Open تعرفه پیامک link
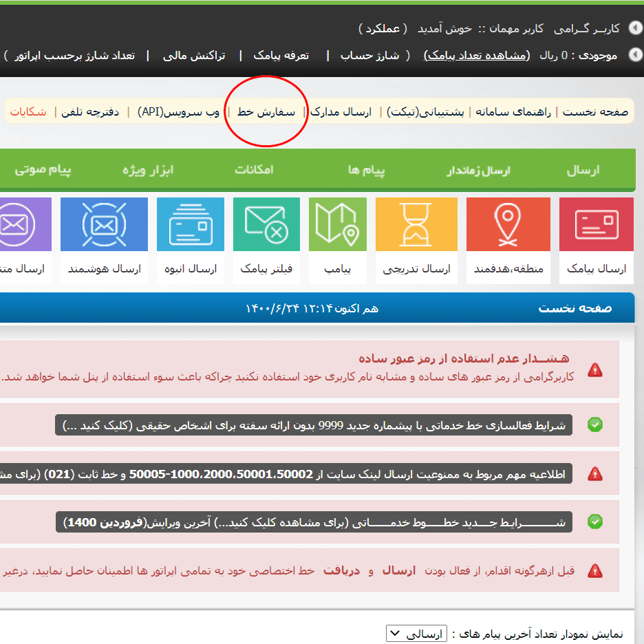The width and height of the screenshot is (644, 644). point(281,55)
